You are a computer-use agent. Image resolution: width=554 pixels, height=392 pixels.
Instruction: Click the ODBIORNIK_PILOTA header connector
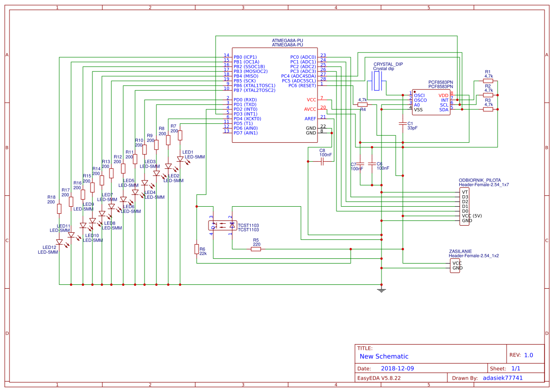pos(464,206)
